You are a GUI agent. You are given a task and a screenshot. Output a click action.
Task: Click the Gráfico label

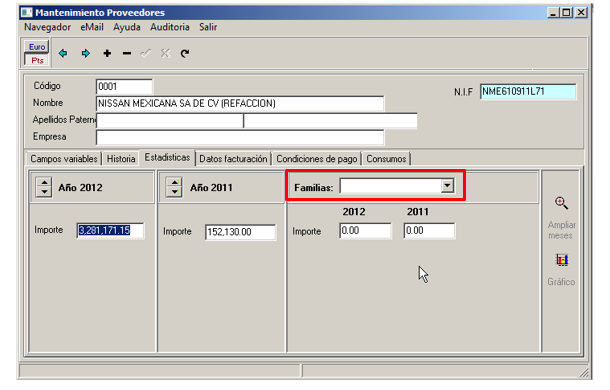coord(561,281)
